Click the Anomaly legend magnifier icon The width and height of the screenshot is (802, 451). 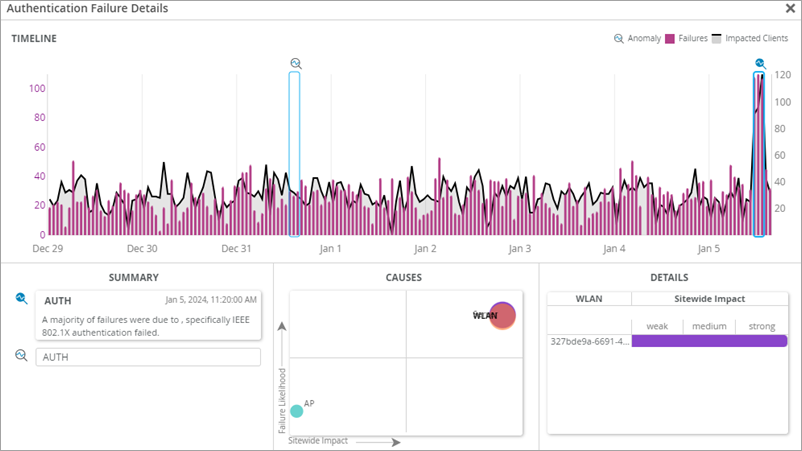coord(619,39)
